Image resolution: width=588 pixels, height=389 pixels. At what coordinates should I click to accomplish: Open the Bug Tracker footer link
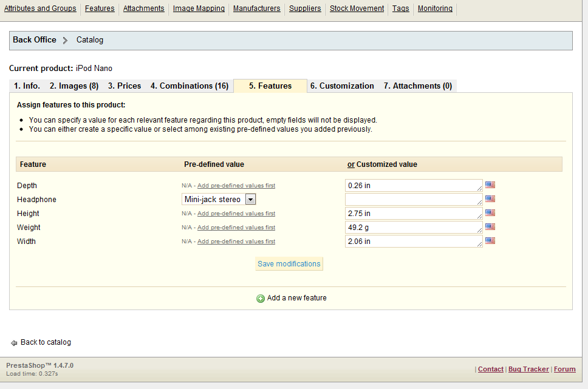[x=528, y=369]
